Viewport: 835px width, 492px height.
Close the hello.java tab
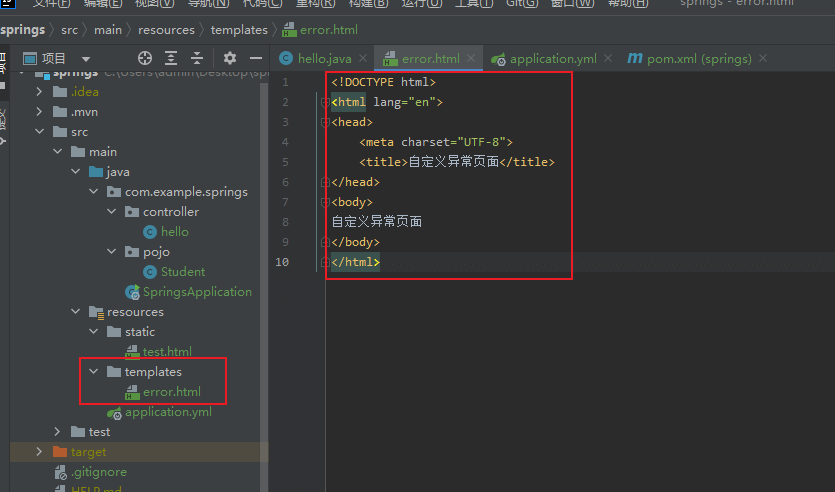(363, 58)
